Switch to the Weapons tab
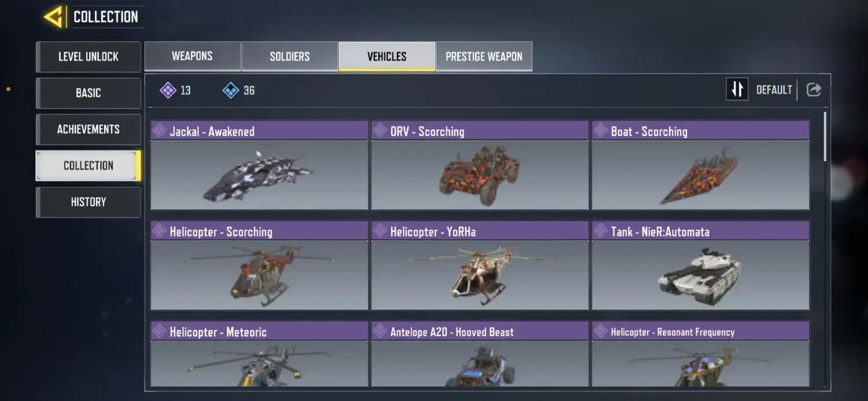Screen dimensions: 868x401 tap(192, 56)
